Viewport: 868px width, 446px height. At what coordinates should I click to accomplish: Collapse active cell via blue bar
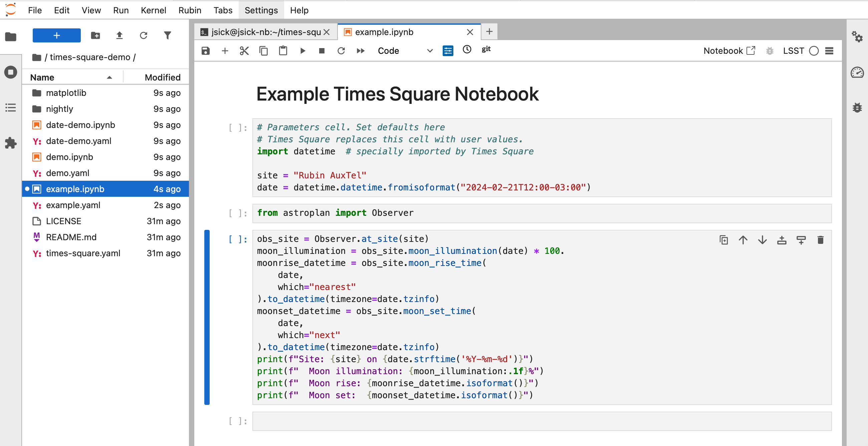[x=207, y=317]
